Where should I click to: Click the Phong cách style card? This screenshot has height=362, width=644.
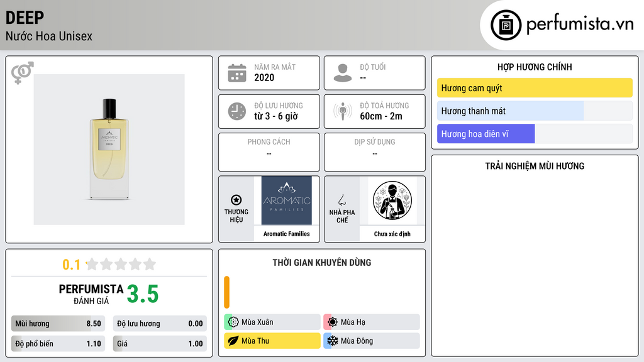coord(269,152)
